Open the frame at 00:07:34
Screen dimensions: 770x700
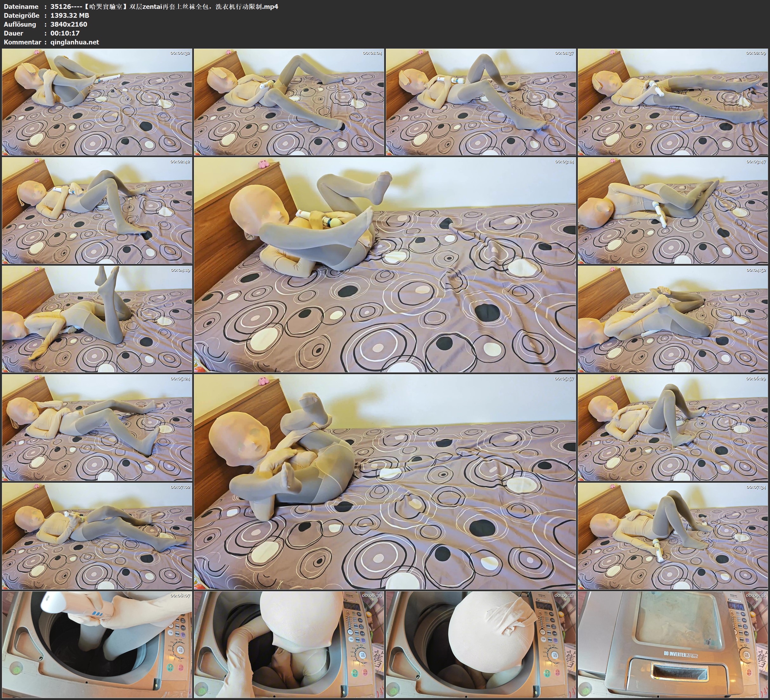673,536
